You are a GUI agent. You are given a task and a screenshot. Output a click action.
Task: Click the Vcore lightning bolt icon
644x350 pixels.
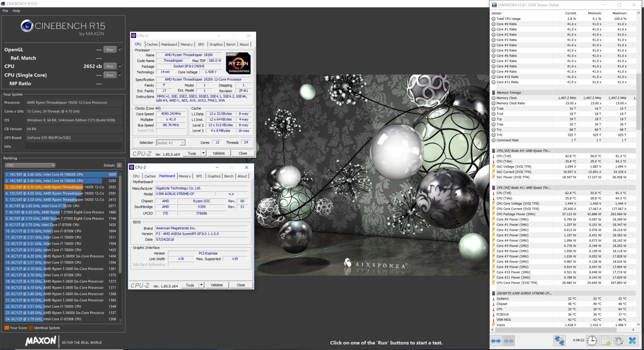[493, 325]
